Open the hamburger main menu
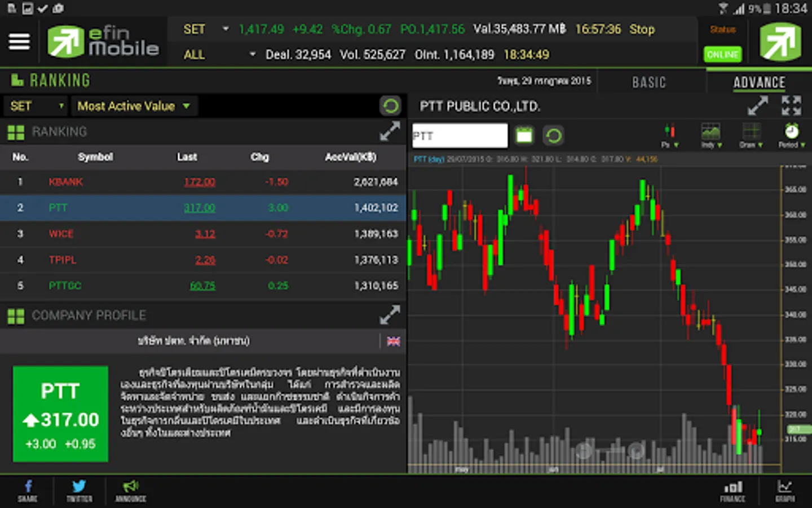Viewport: 812px width, 508px height. [x=19, y=42]
